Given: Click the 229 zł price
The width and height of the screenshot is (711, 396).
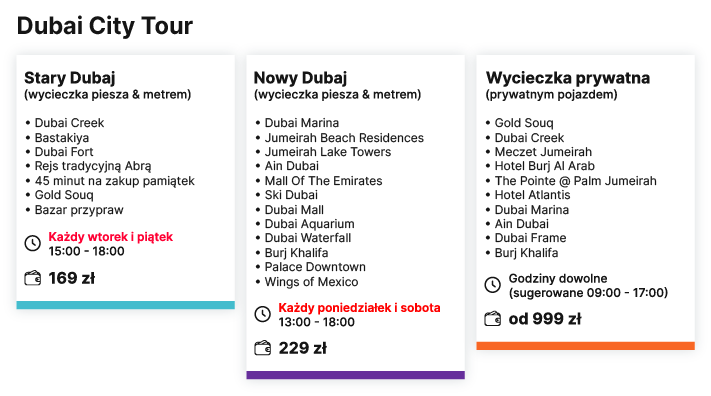Looking at the screenshot, I should click(x=302, y=348).
